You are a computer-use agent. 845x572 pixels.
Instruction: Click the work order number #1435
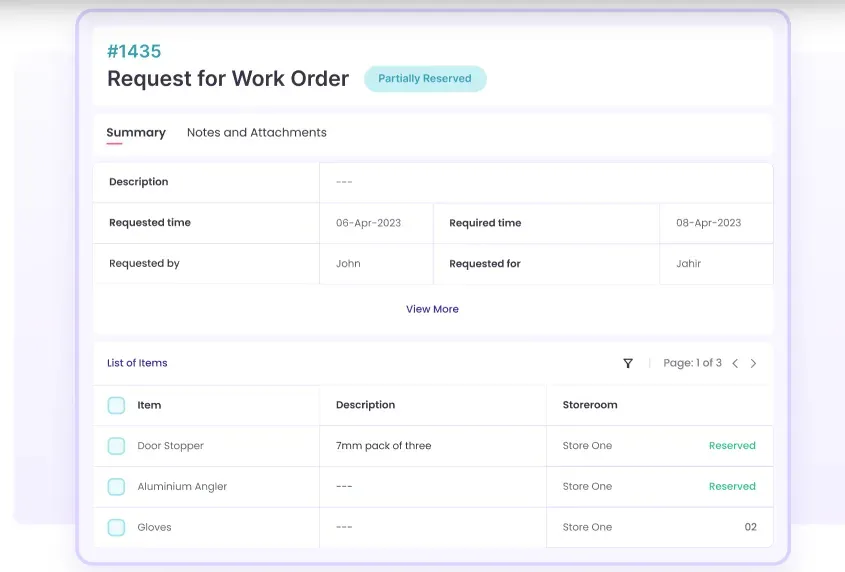134,51
